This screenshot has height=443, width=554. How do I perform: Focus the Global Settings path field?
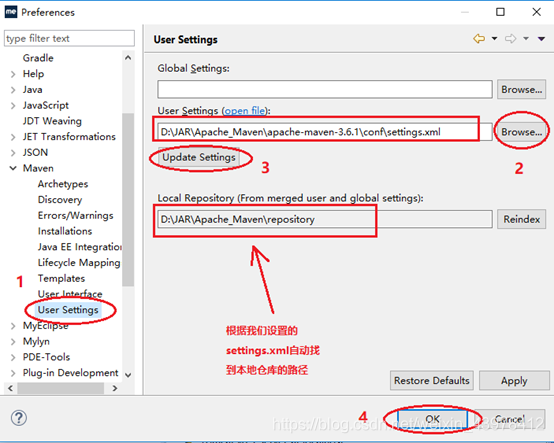tap(325, 89)
